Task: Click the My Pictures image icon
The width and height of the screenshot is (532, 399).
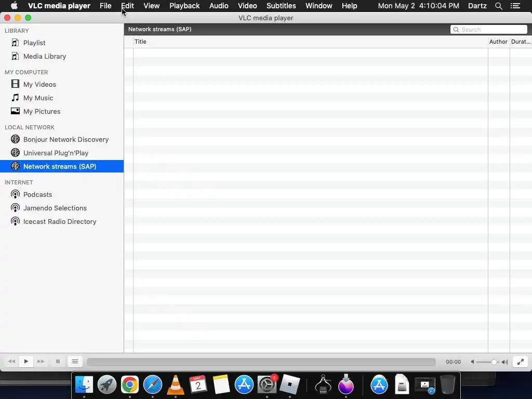Action: click(x=15, y=111)
